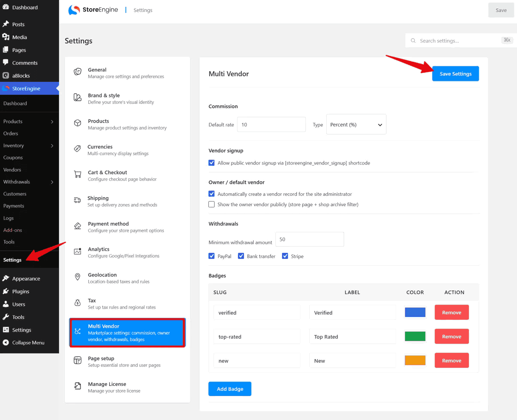Screen dimensions: 517x420
Task: Click the Save Settings button
Action: pos(455,74)
